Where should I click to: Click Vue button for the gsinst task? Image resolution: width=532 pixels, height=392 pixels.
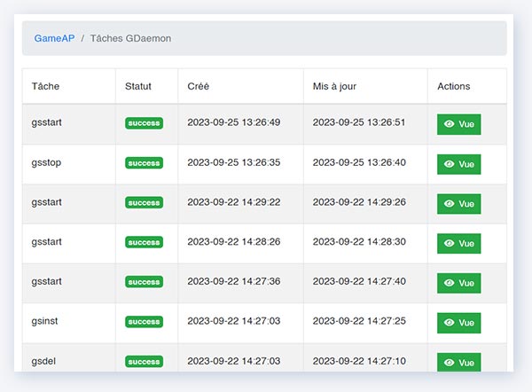click(x=458, y=323)
